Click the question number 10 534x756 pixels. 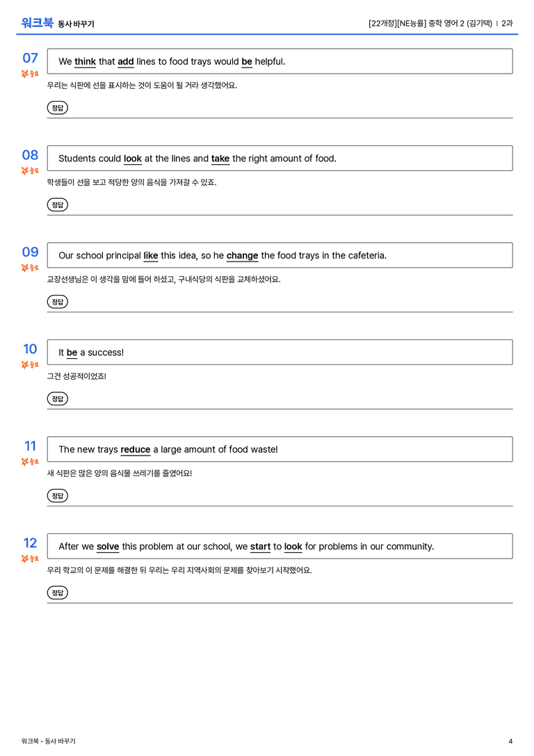[30, 348]
